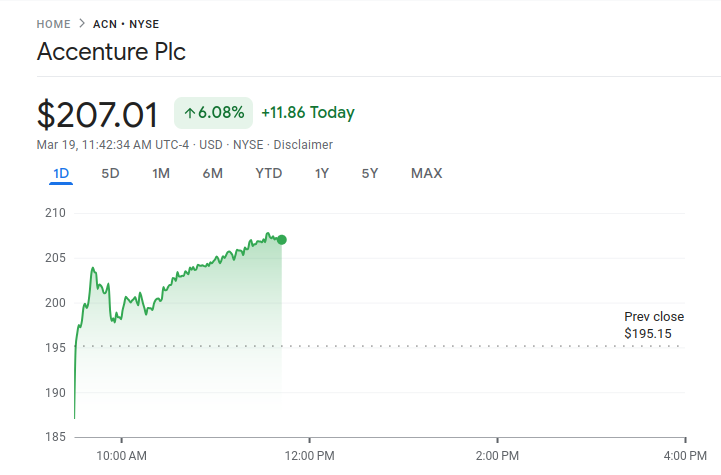Select the 6M chart range

point(212,173)
